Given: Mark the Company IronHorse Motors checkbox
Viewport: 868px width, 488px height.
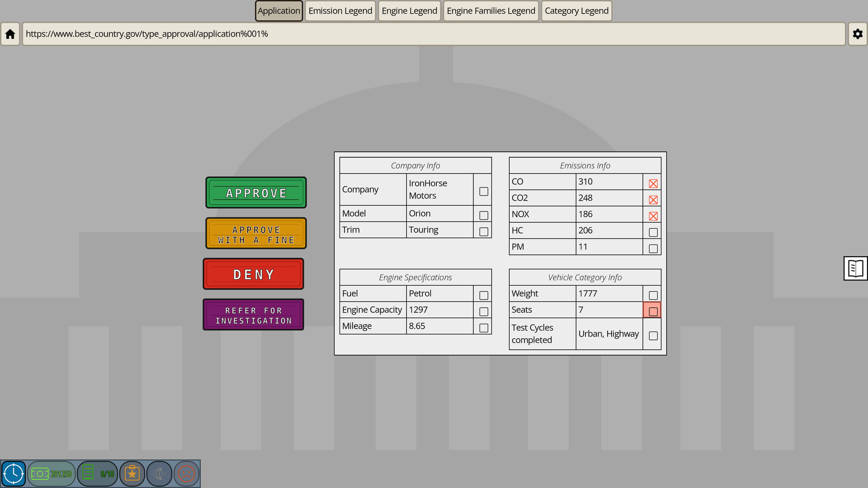Looking at the screenshot, I should tap(483, 192).
